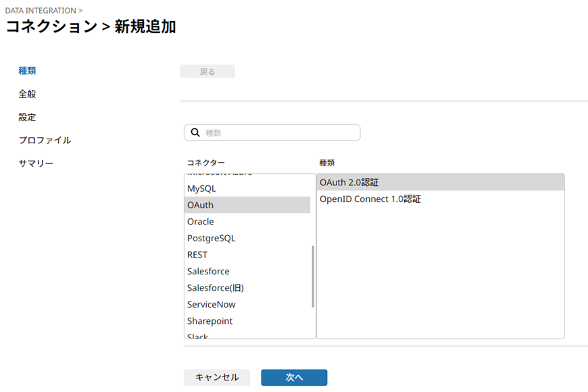
Task: Choose PostgreSQL from connectors
Action: pyautogui.click(x=247, y=238)
